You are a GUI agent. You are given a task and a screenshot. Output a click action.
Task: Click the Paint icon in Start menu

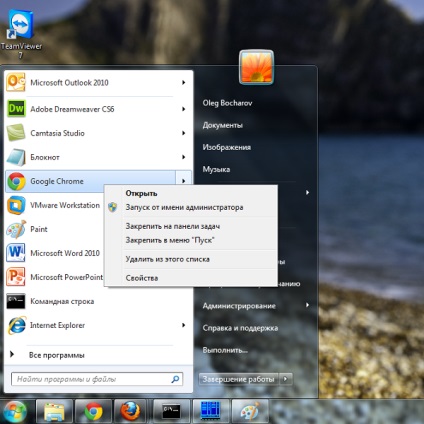tap(16, 229)
